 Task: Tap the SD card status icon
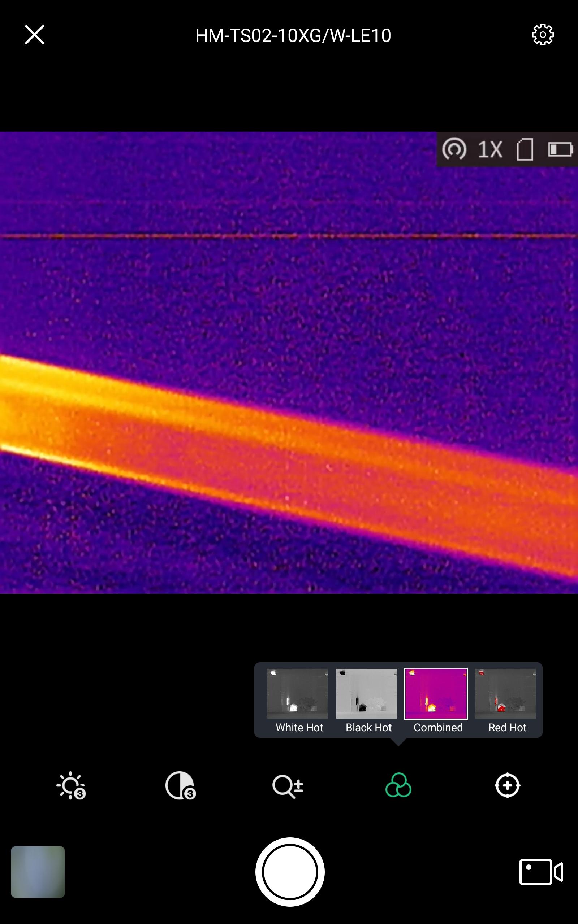pyautogui.click(x=525, y=149)
